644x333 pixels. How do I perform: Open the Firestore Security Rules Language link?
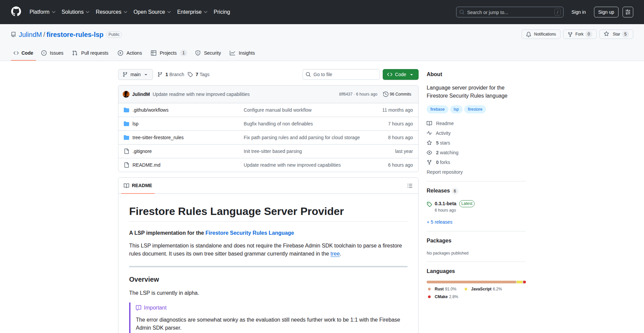pyautogui.click(x=250, y=233)
